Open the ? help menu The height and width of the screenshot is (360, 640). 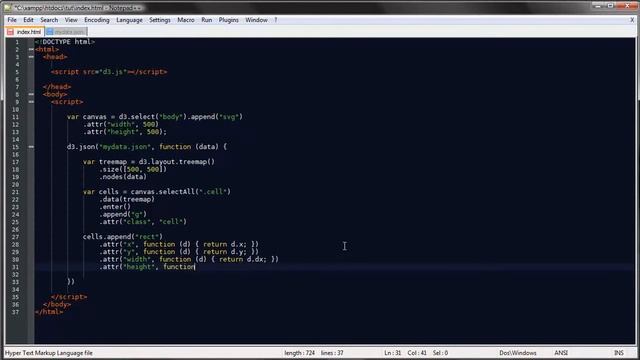(x=276, y=20)
